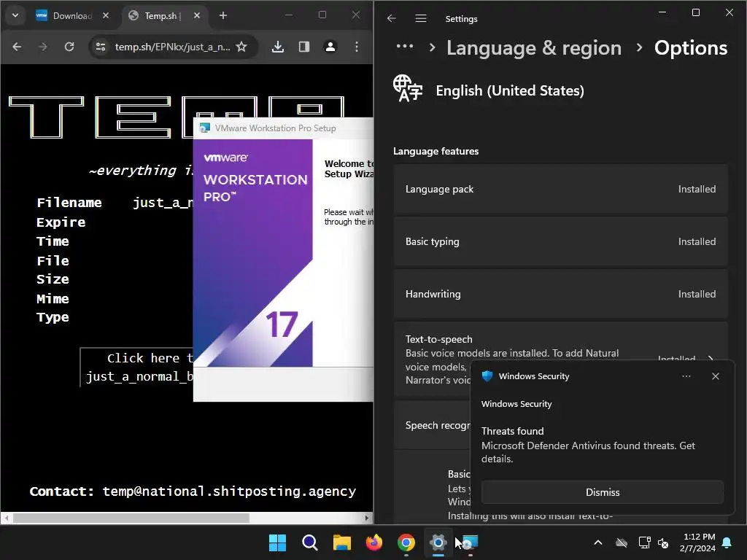This screenshot has width=747, height=560.
Task: Click Chrome back arrow button
Action: click(x=18, y=47)
